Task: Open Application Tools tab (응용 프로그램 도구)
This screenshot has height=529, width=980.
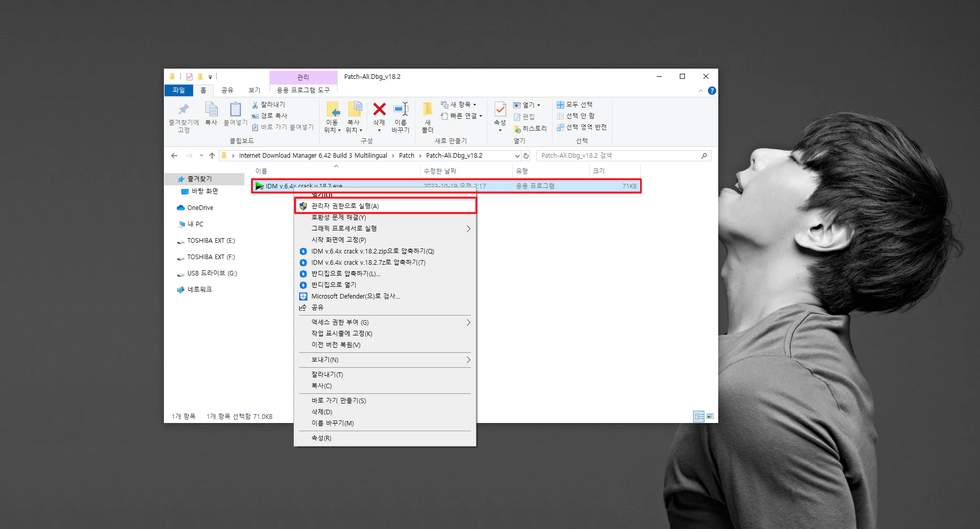Action: (303, 90)
